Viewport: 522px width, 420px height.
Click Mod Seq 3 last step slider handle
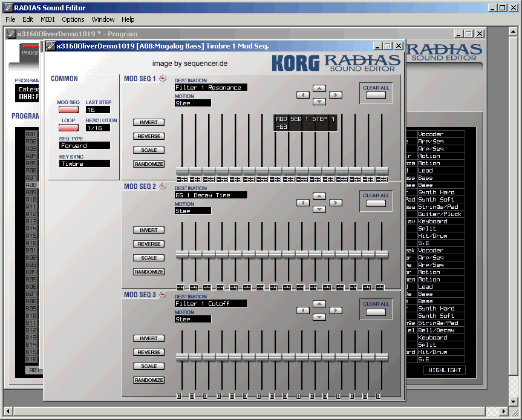[x=382, y=357]
